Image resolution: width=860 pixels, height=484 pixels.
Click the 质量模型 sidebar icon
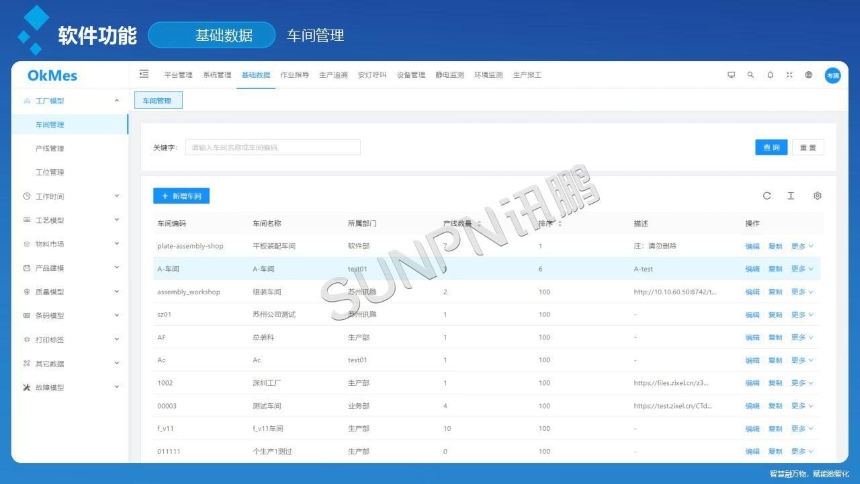(x=26, y=292)
